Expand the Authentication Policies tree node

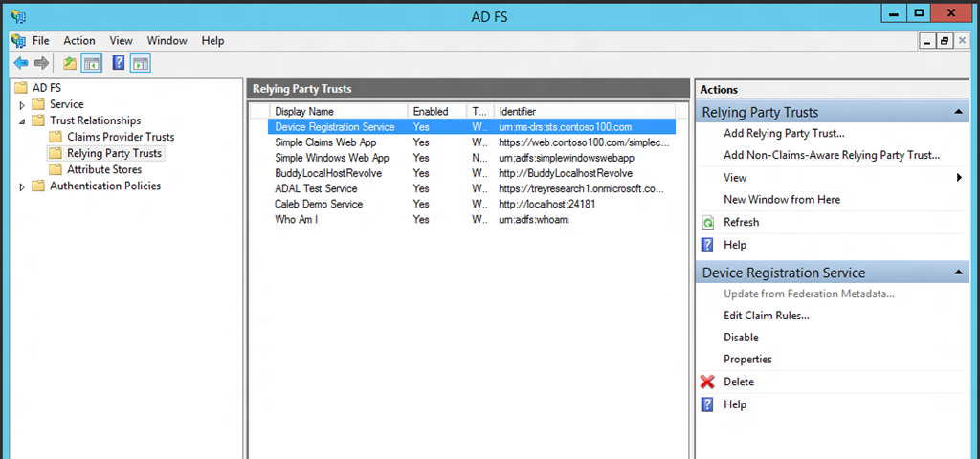[23, 186]
